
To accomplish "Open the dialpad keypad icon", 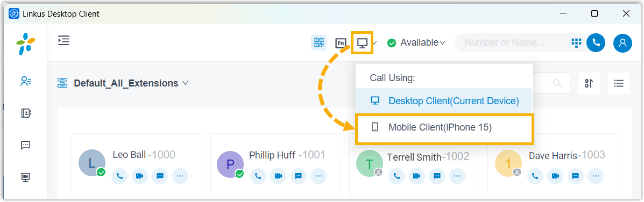I will coord(576,42).
